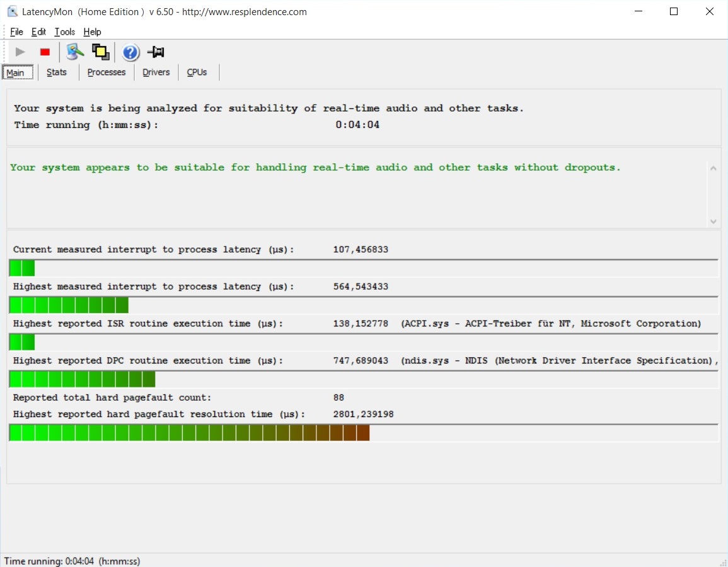Switch to the Stats tab
Viewport: 728px width, 567px height.
click(x=57, y=72)
